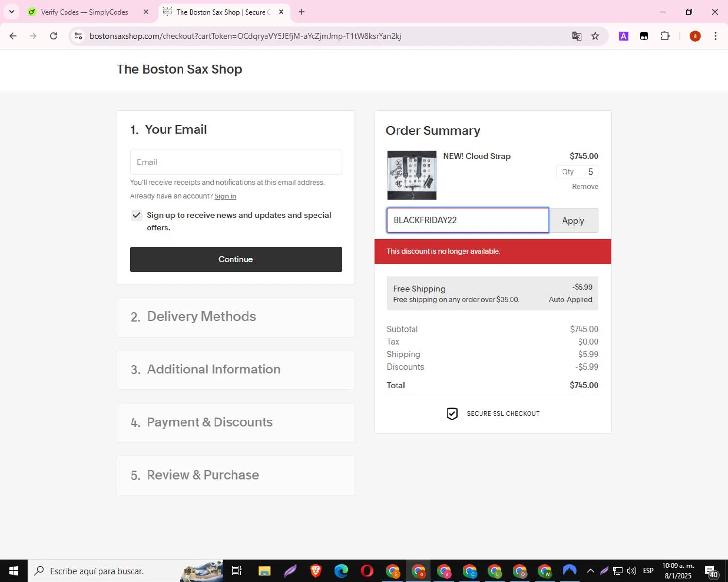Open the notification center icon
The image size is (728, 582).
tap(711, 571)
